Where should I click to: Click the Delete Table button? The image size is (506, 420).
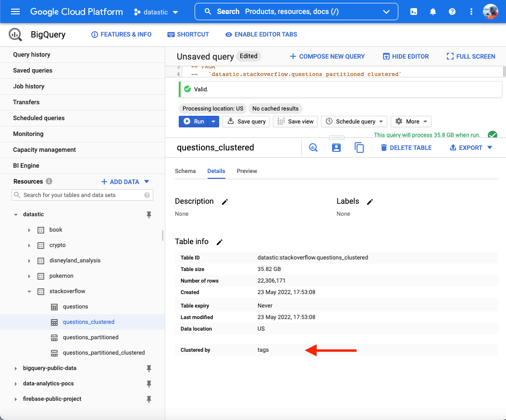tap(406, 148)
